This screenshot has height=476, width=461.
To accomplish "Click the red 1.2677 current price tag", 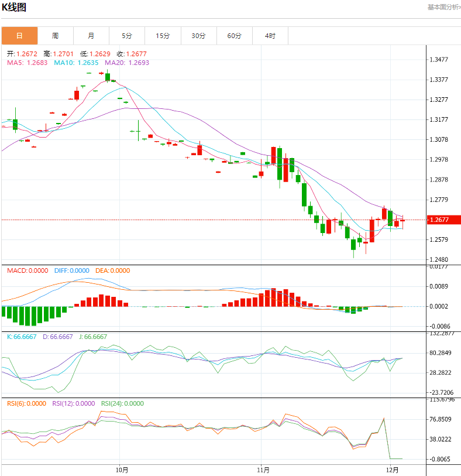I will (443, 220).
